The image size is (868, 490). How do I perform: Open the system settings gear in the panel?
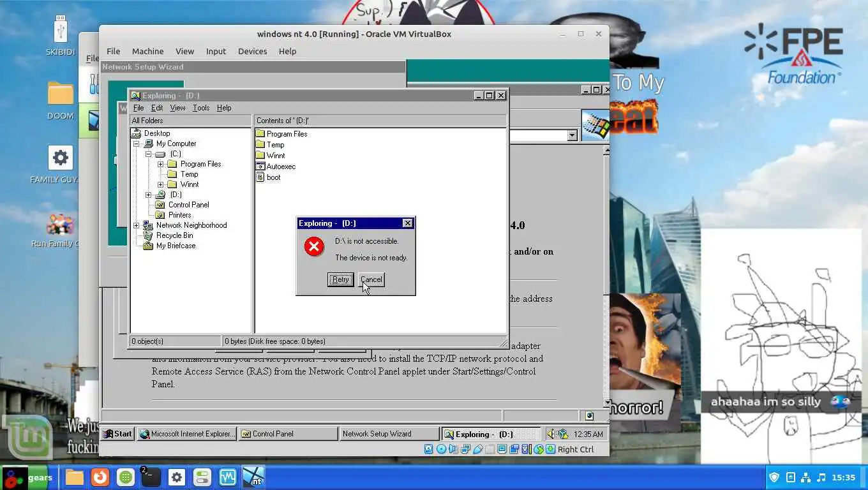click(177, 477)
